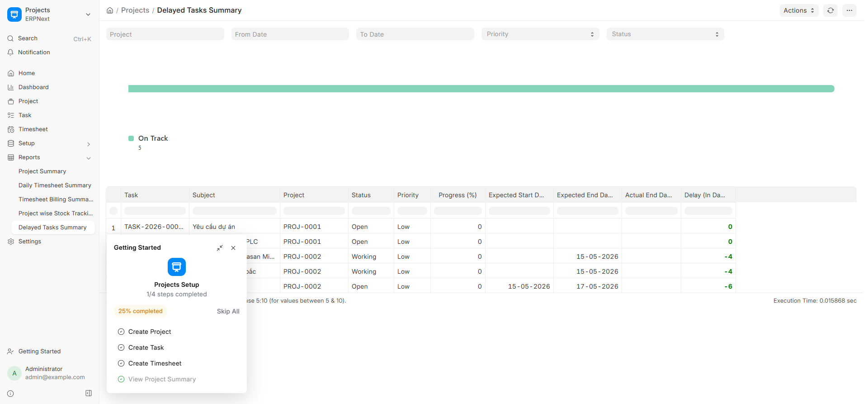Click the Search magnifier icon
Screen dimensions: 868x404
pyautogui.click(x=10, y=38)
